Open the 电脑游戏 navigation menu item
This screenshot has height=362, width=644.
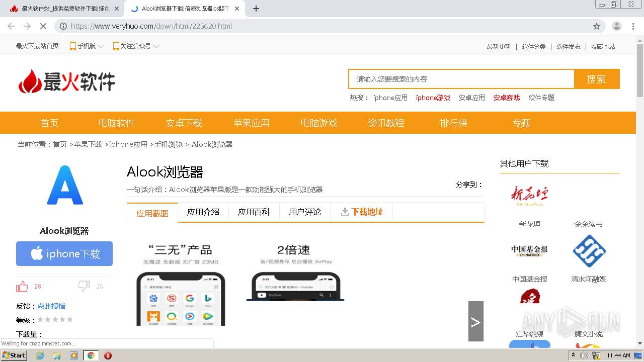(319, 123)
